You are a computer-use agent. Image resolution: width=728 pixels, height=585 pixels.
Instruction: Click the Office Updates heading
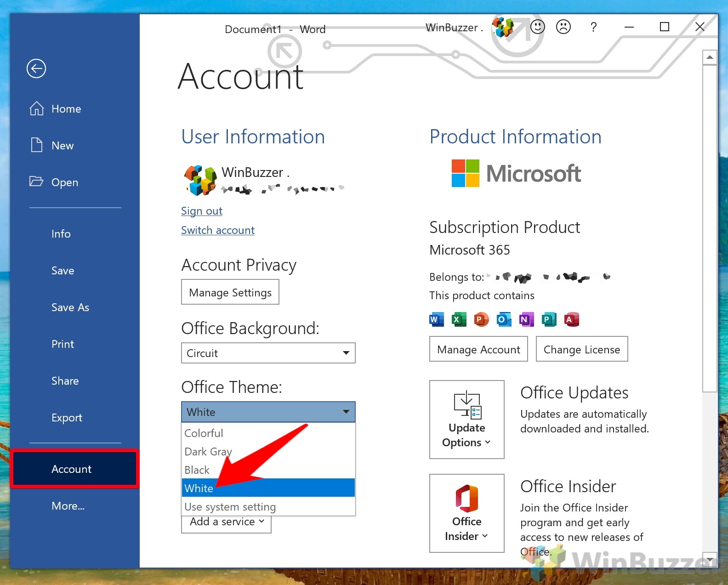[x=574, y=393]
